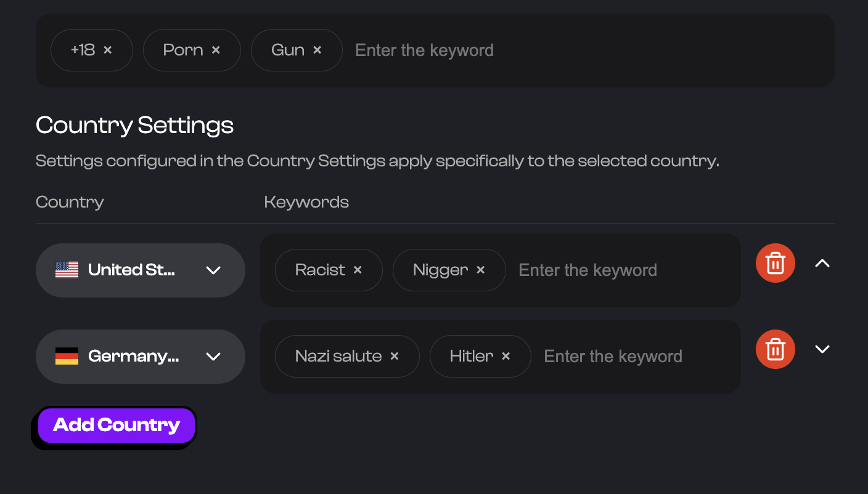
Task: Remove the Nazi salute keyword tag
Action: click(394, 356)
